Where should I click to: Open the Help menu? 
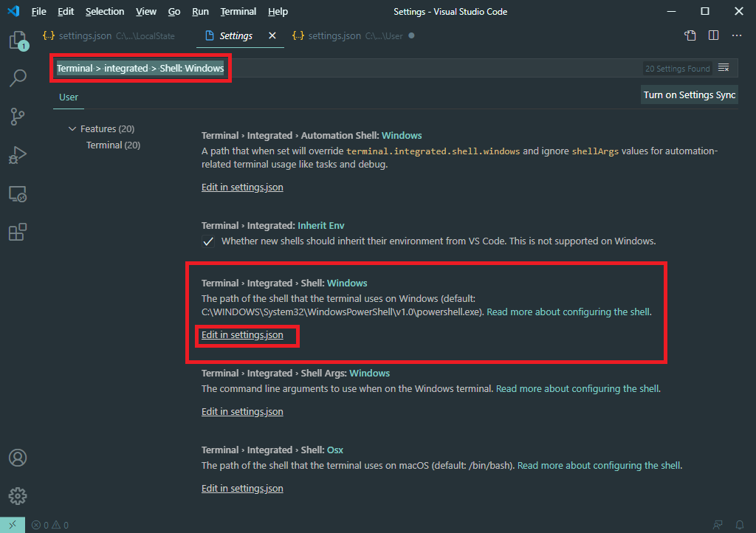coord(278,12)
